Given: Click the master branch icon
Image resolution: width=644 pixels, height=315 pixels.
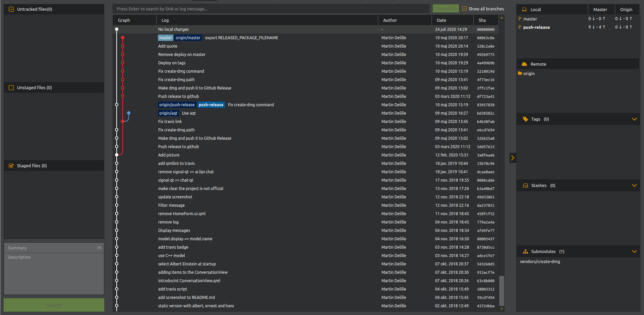Looking at the screenshot, I should pyautogui.click(x=520, y=19).
